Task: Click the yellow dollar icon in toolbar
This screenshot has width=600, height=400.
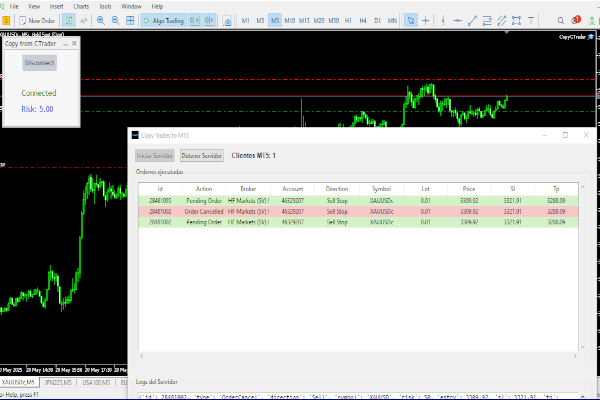Action: [6, 21]
